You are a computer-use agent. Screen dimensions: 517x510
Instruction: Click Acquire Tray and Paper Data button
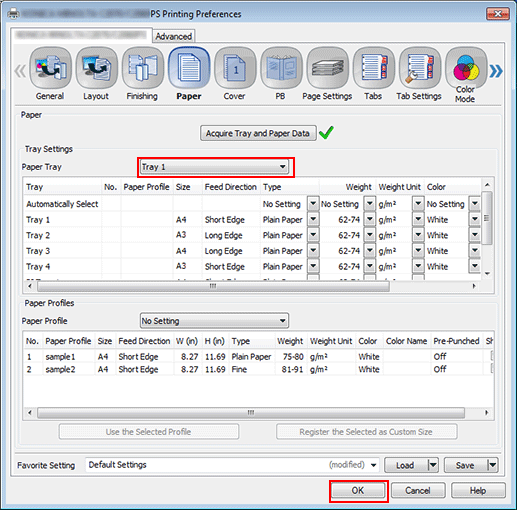tap(258, 133)
